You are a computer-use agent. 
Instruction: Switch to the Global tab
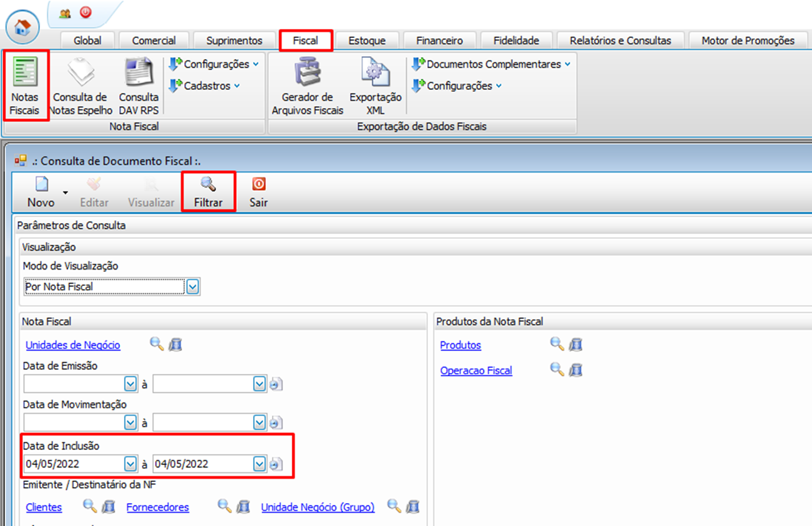pyautogui.click(x=87, y=40)
